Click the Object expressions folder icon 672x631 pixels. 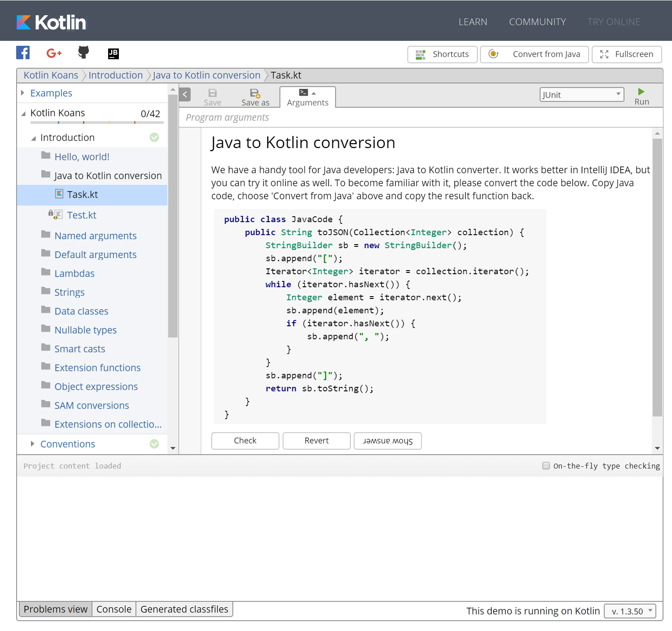pos(46,385)
